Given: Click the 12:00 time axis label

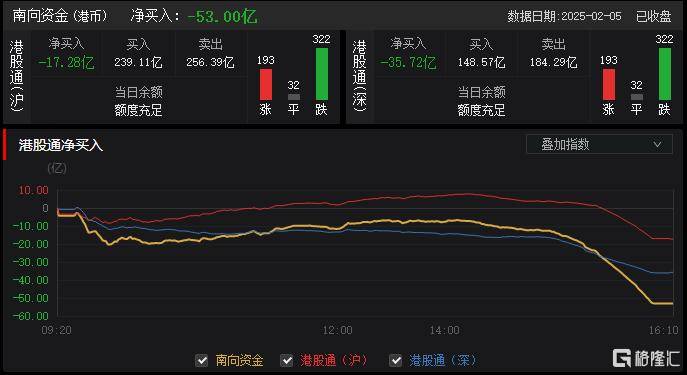Looking at the screenshot, I should coord(337,330).
